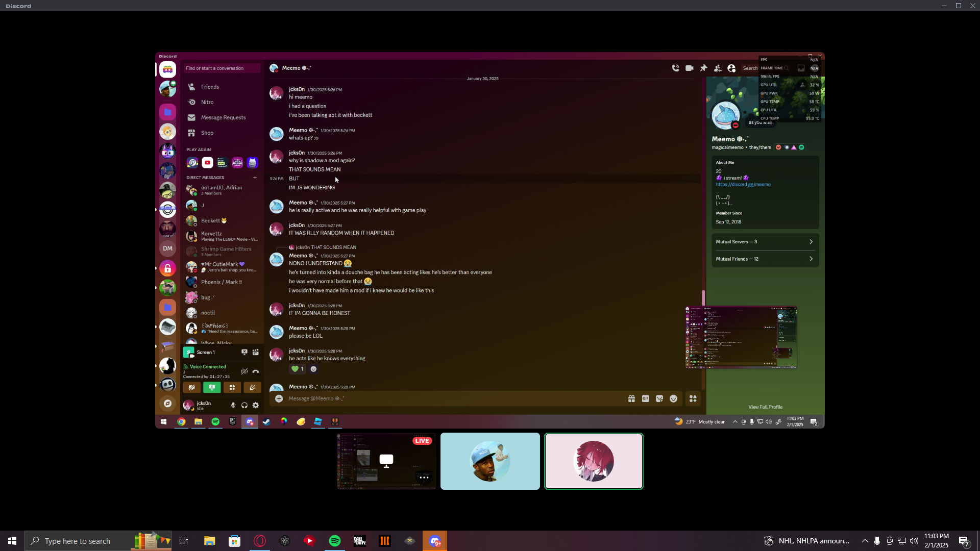Open options on LIVE stream thumbnail

(x=424, y=478)
